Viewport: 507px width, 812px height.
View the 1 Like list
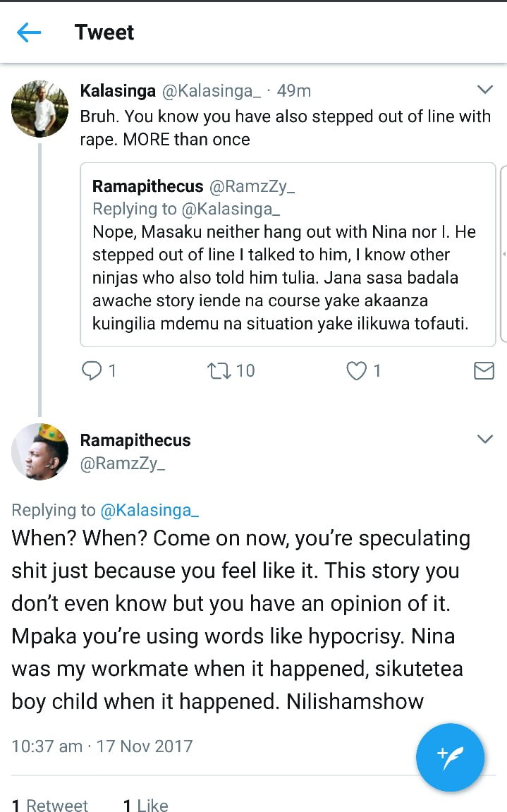tap(145, 805)
